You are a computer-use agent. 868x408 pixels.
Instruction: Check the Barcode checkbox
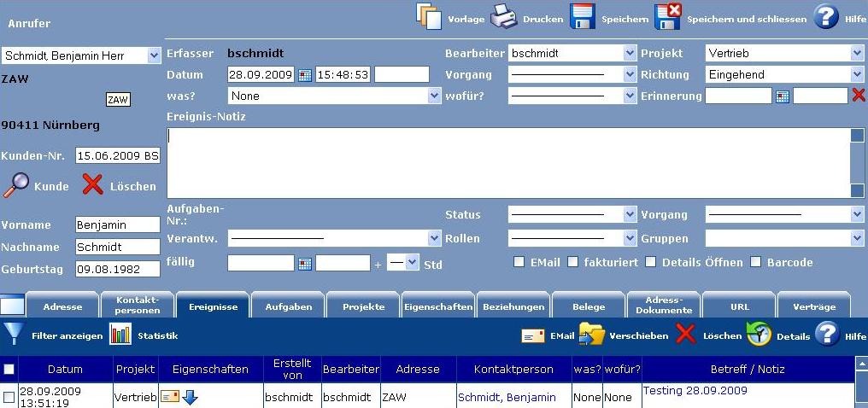(x=755, y=262)
